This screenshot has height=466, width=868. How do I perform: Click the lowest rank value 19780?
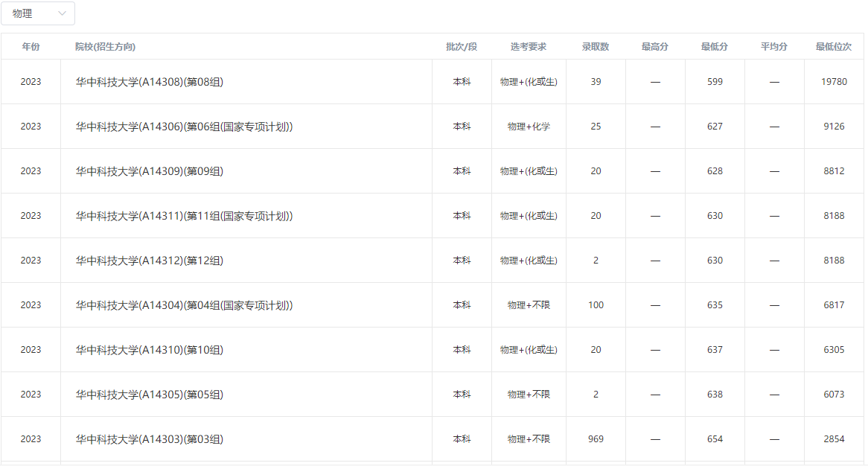(x=834, y=82)
